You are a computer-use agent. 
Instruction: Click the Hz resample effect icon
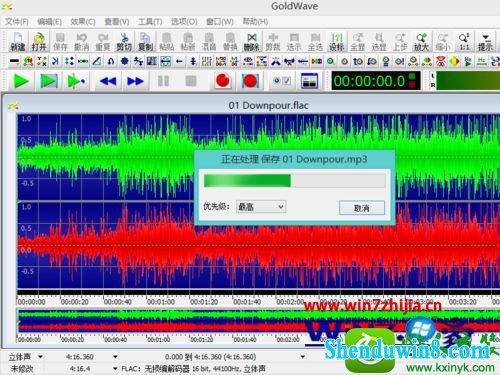point(482,61)
